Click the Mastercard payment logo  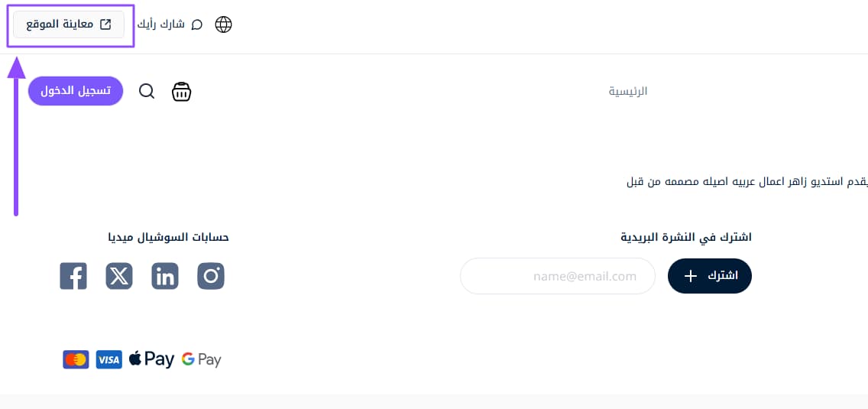[x=76, y=359]
